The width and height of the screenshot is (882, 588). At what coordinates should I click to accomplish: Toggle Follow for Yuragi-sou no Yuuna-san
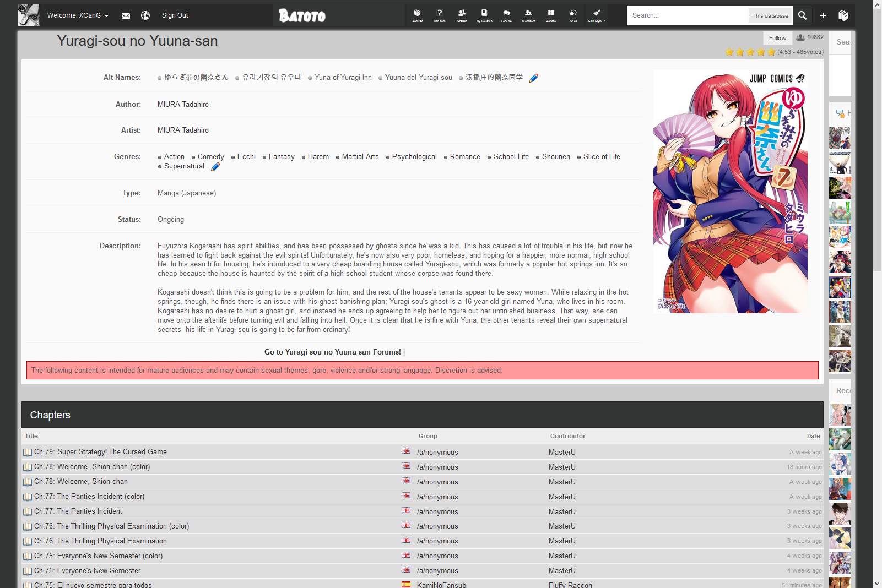pyautogui.click(x=777, y=38)
